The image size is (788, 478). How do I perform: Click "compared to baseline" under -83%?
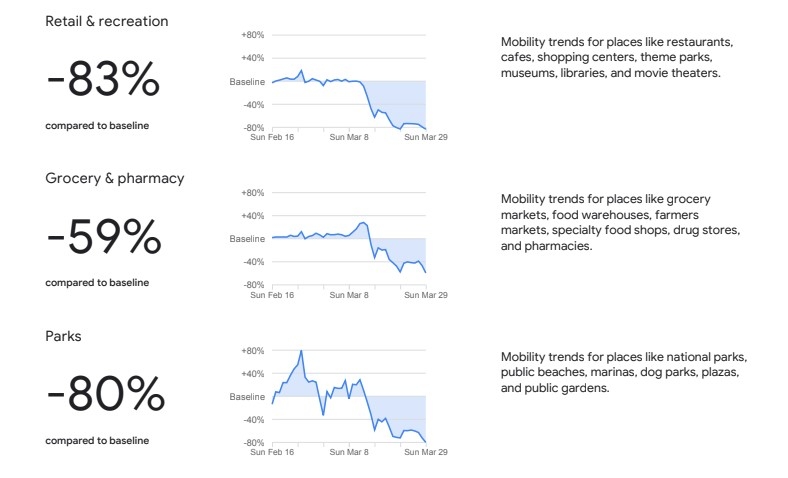[97, 125]
